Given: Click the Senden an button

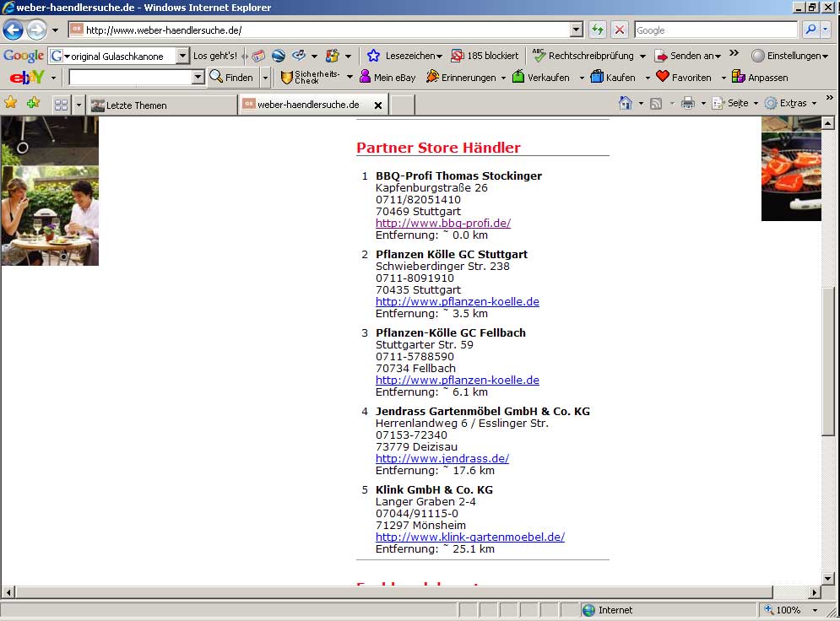Looking at the screenshot, I should (x=688, y=56).
